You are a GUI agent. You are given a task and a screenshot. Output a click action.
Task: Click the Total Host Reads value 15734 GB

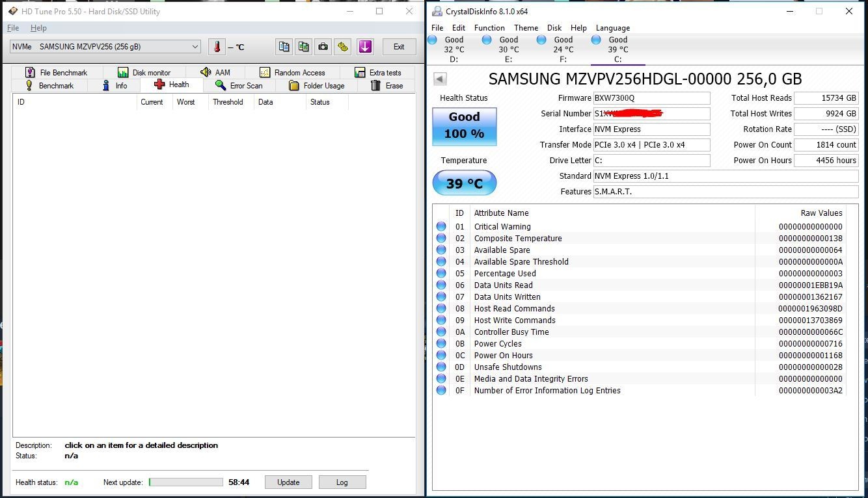(826, 98)
